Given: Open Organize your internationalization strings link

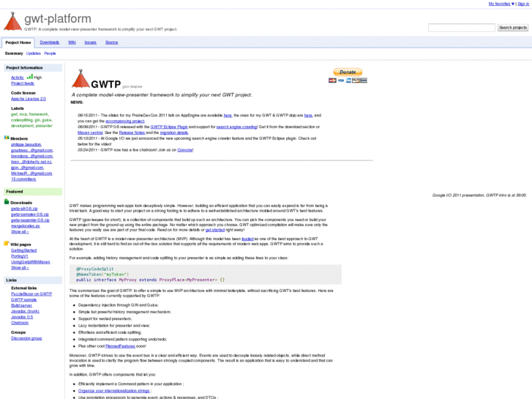Looking at the screenshot, I should pos(113,391).
